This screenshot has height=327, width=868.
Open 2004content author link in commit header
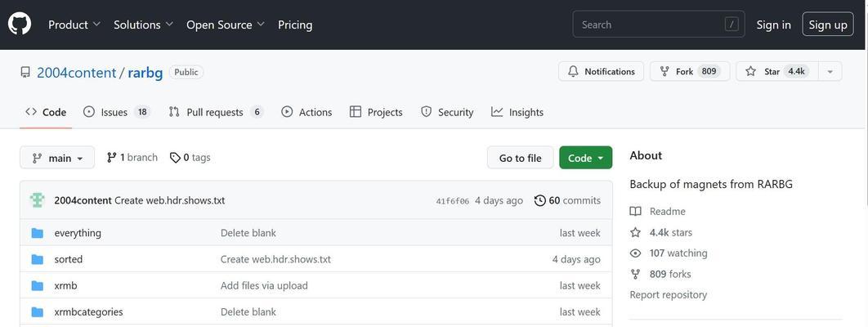click(x=83, y=200)
